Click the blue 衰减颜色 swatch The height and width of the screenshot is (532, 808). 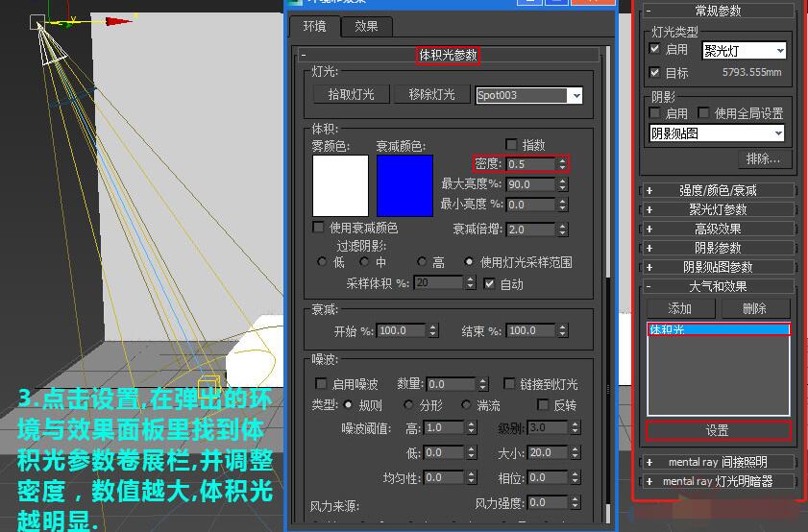(x=405, y=185)
